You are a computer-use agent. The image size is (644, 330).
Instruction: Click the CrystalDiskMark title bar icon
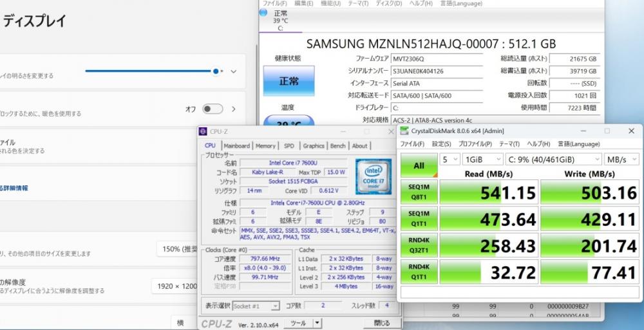pos(404,131)
